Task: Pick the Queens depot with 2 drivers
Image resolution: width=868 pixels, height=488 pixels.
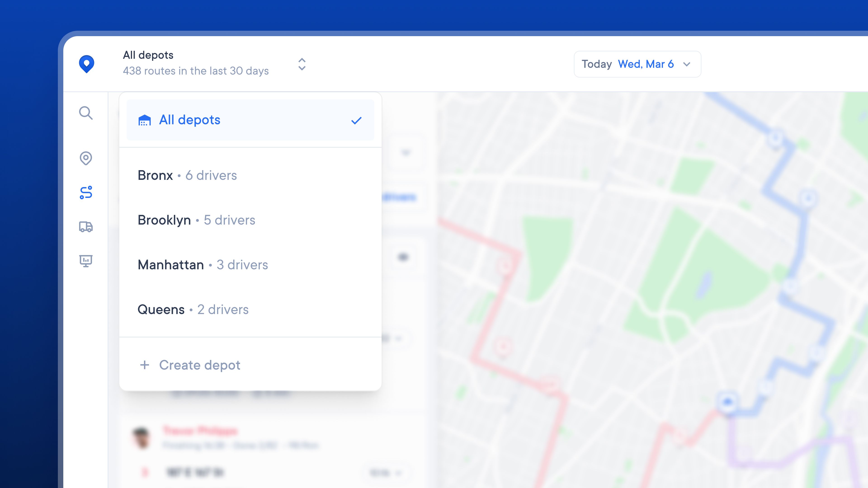Action: [193, 310]
